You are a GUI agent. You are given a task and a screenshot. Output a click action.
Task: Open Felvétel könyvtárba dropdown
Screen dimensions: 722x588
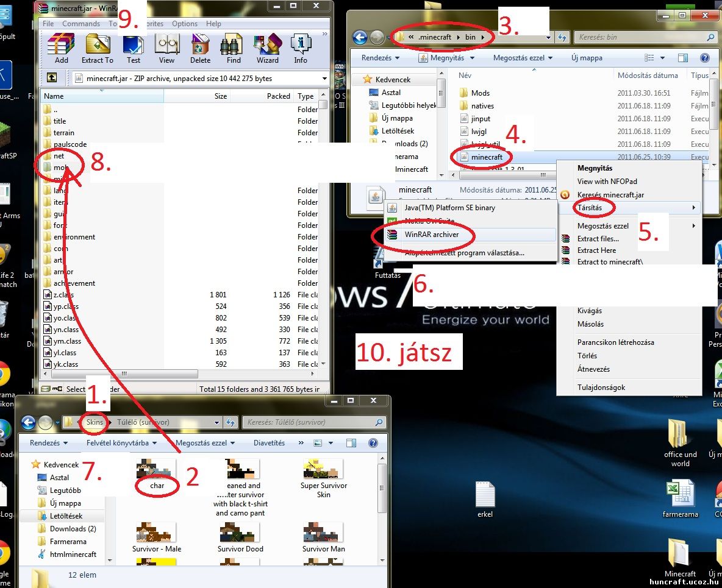[121, 442]
